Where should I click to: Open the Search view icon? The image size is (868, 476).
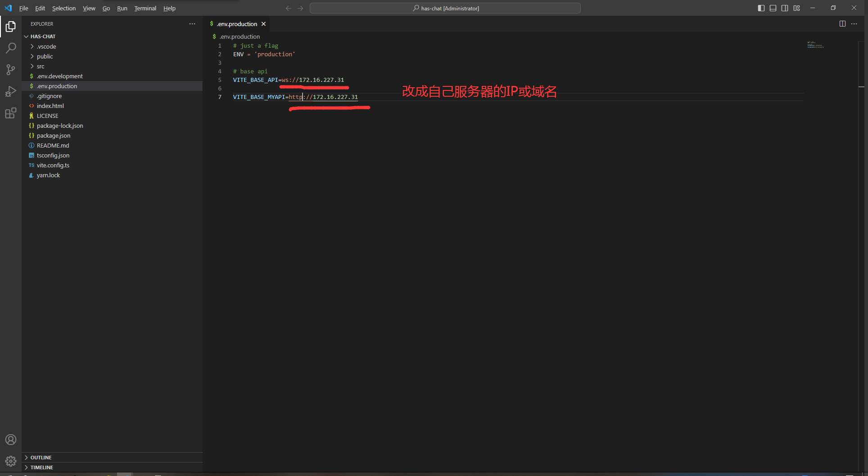tap(11, 48)
